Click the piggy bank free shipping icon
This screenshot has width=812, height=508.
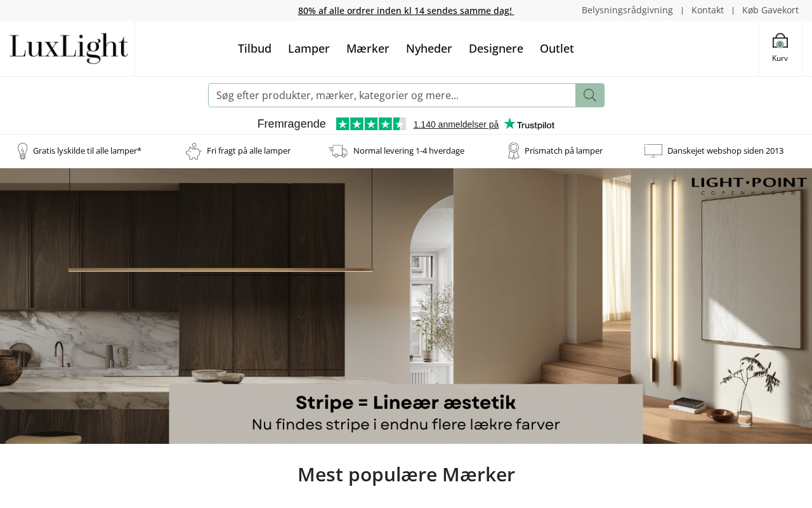[193, 151]
